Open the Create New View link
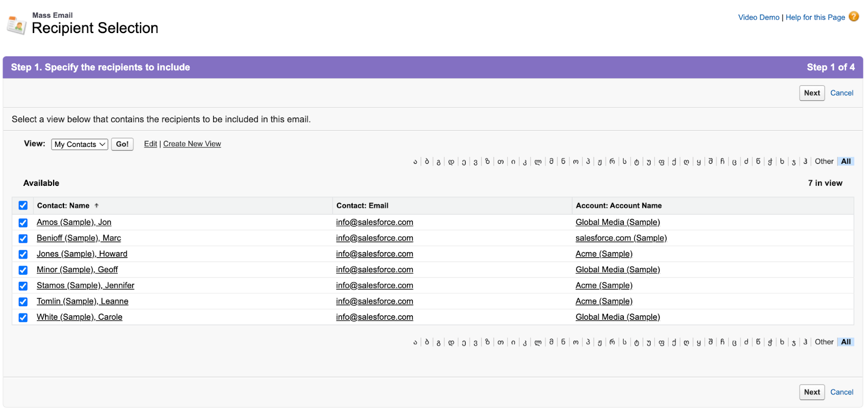 coord(192,144)
